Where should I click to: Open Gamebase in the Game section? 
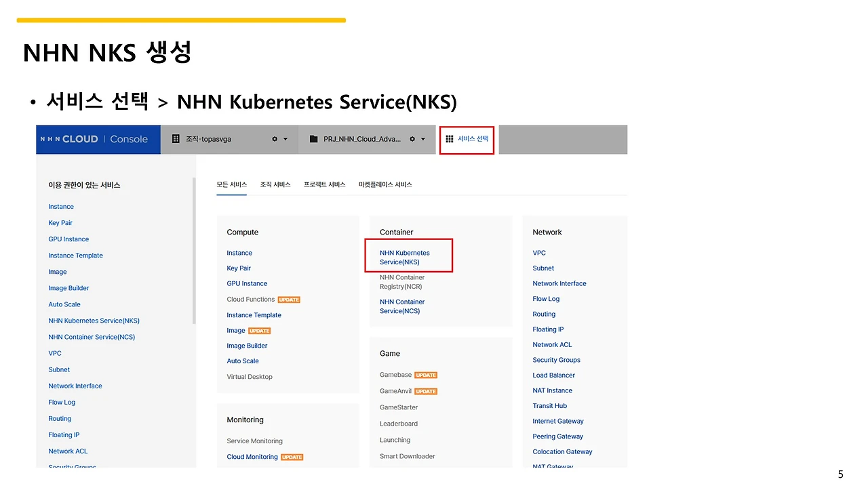coord(396,375)
